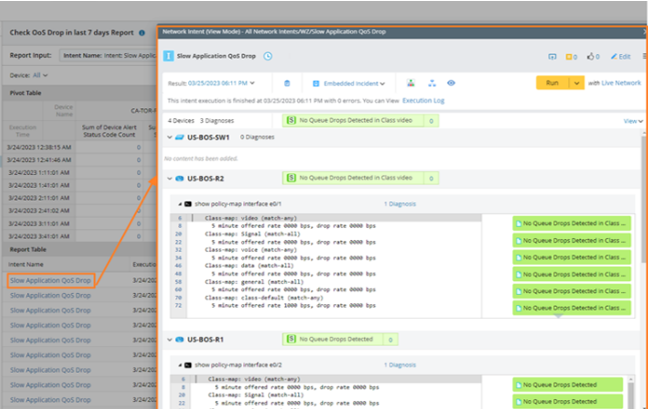Click the US-BOS-SW1 switch device icon
This screenshot has width=650, height=409.
pyautogui.click(x=179, y=137)
